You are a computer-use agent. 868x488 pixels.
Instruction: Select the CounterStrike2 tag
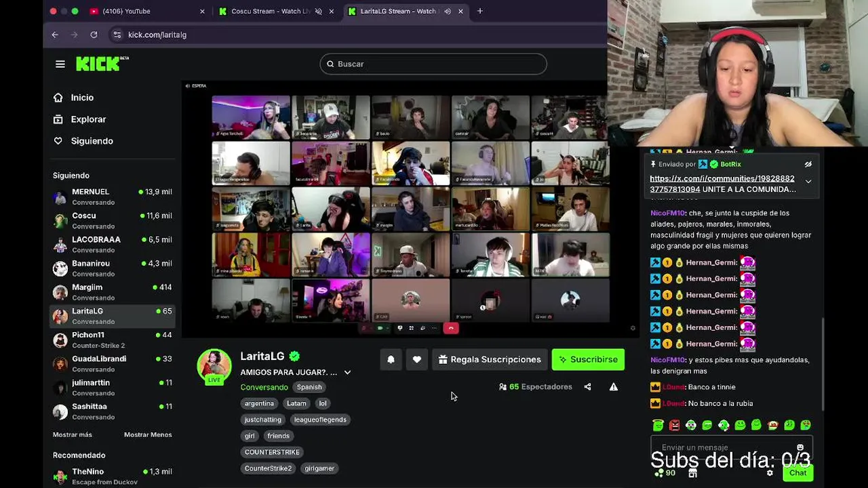tap(268, 468)
